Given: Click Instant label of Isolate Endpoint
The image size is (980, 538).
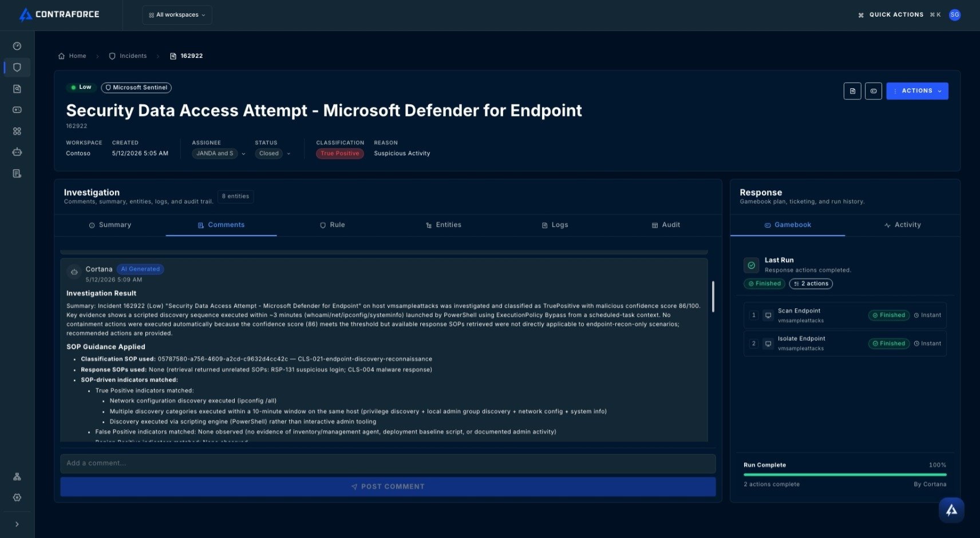Looking at the screenshot, I should (x=927, y=344).
